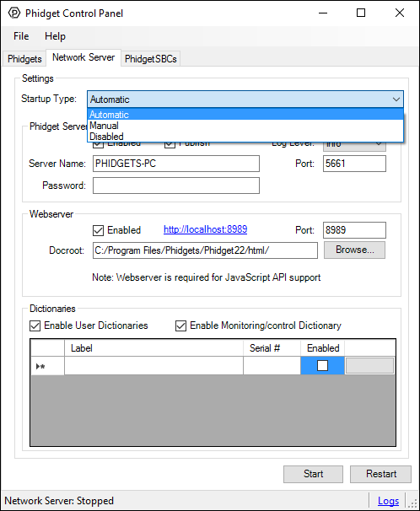
Task: Click the Restart button
Action: tap(380, 474)
